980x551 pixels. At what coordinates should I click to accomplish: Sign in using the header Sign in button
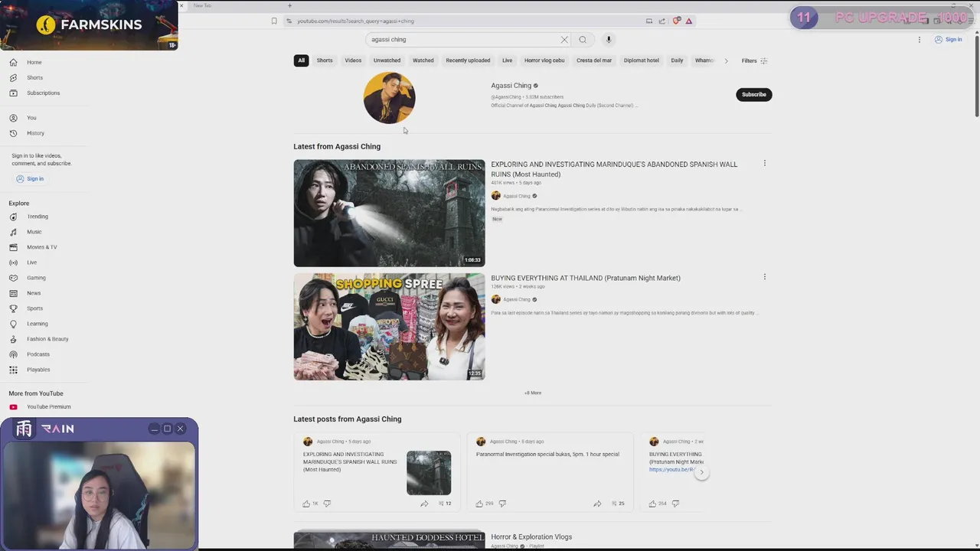point(948,40)
